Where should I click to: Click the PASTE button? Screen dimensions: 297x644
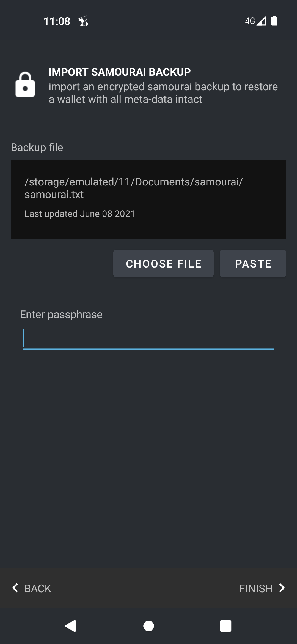[253, 263]
